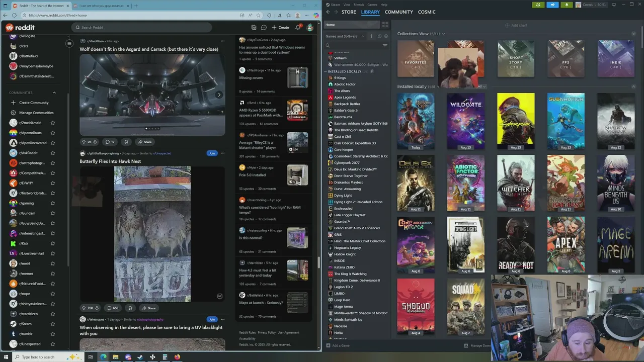
Task: Open options menu on telescopes desert post
Action: click(x=223, y=319)
